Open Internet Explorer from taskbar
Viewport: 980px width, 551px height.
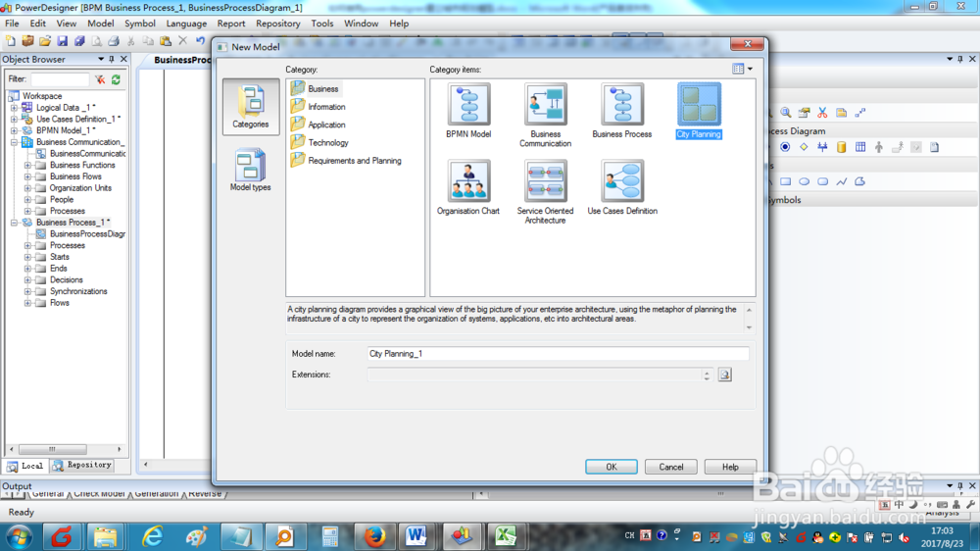pos(152,536)
